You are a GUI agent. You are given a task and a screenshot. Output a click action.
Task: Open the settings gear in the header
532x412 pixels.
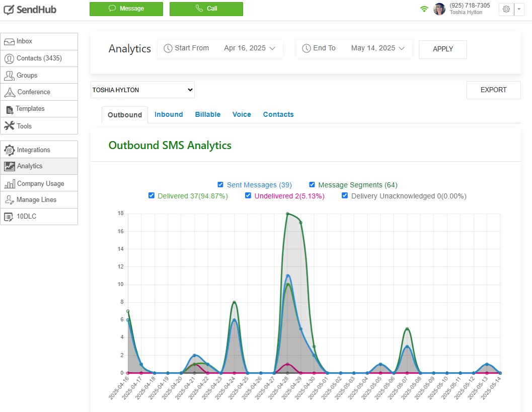(x=506, y=9)
